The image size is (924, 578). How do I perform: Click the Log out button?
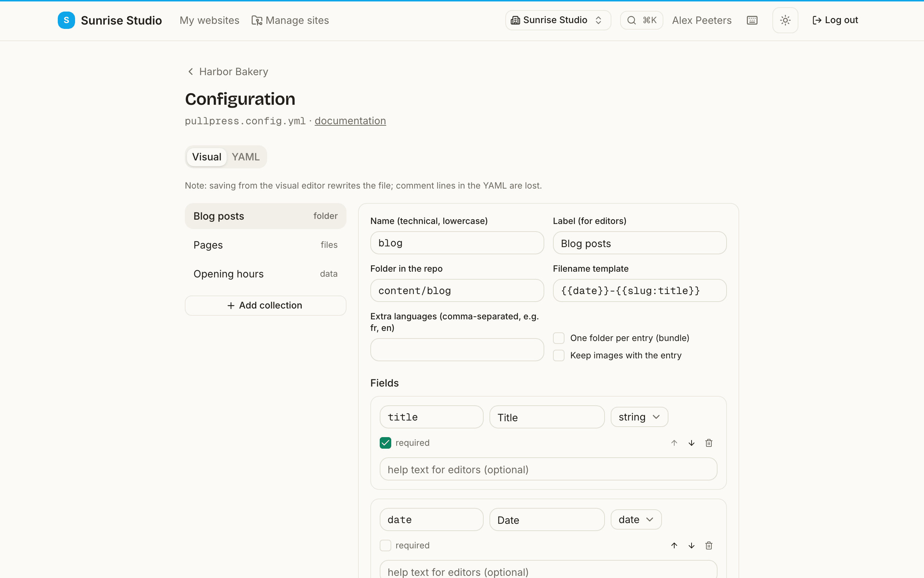[835, 20]
